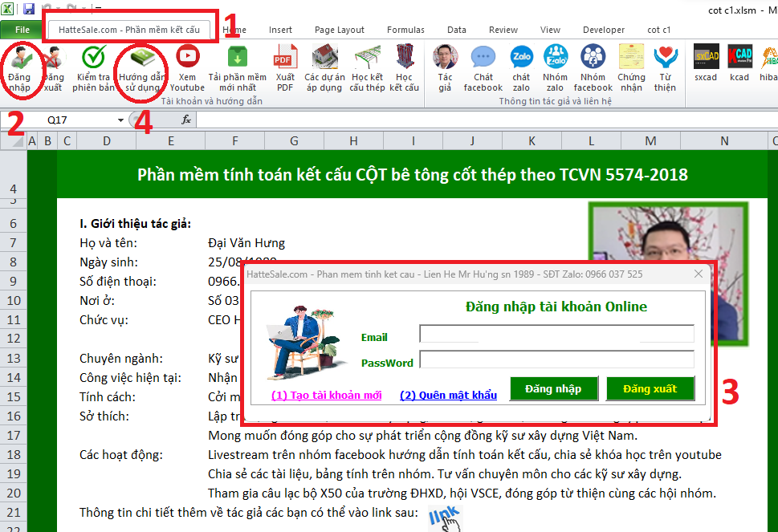Switch to Formulas tab
The width and height of the screenshot is (778, 532).
coord(406,30)
